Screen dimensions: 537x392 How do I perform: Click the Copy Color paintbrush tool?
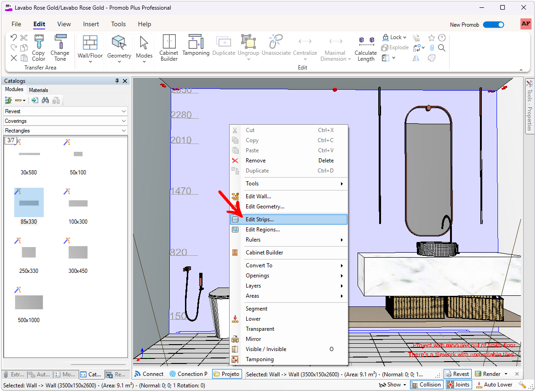coord(39,47)
